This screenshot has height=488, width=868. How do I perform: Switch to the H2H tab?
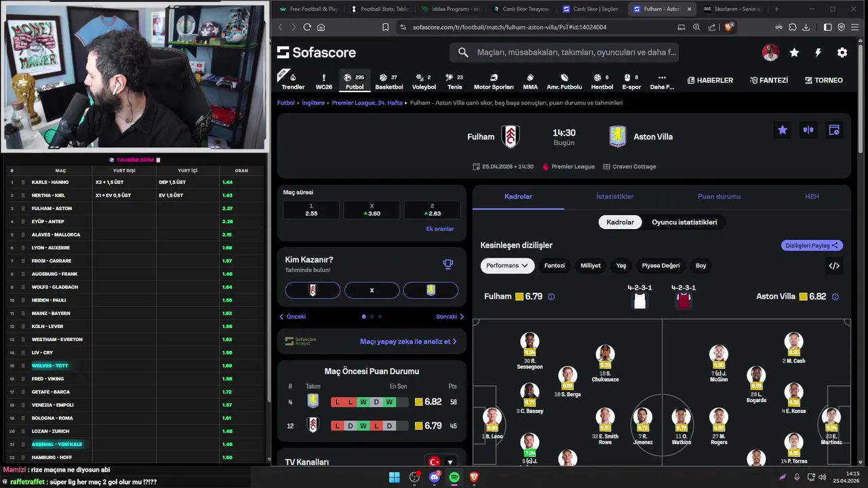point(812,197)
